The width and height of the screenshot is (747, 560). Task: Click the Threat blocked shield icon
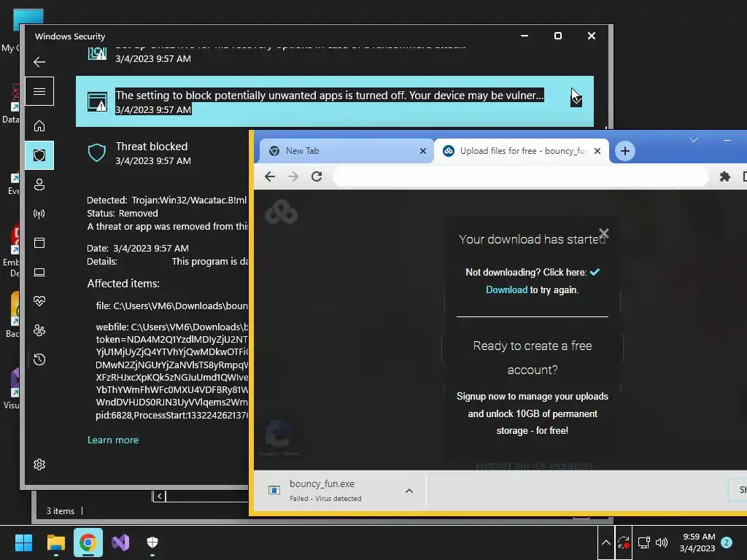click(97, 153)
